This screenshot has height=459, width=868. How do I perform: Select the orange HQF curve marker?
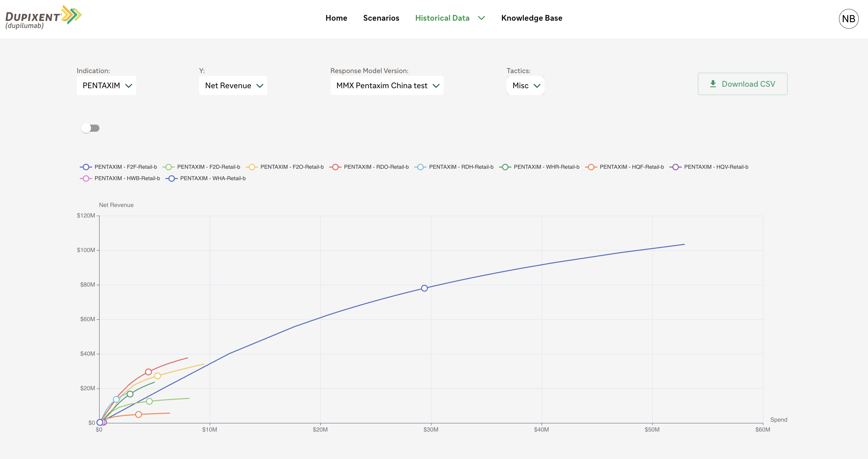139,415
